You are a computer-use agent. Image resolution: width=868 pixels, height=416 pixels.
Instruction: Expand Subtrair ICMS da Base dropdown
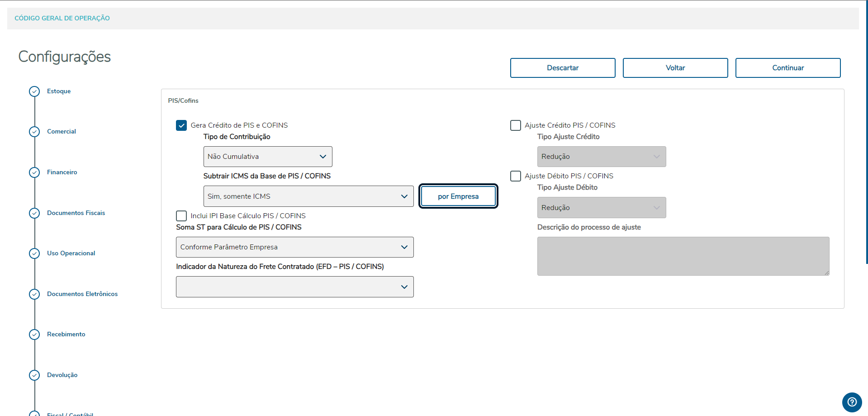tap(308, 196)
